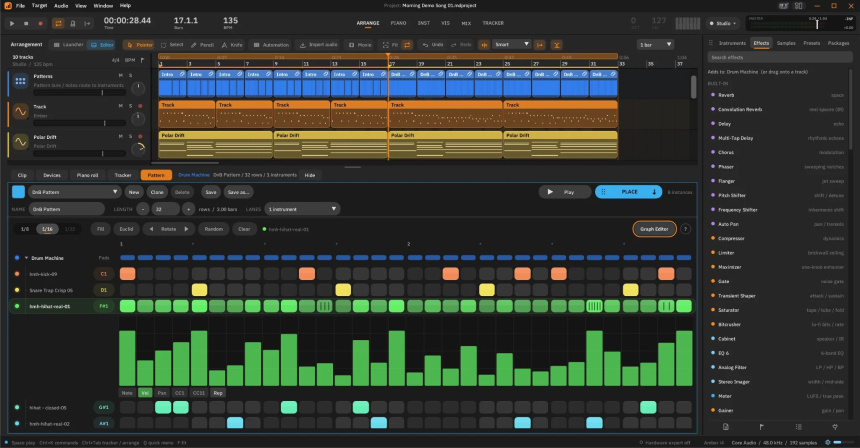Select the 1/8 step resolution
Image resolution: width=860 pixels, height=448 pixels.
click(25, 229)
